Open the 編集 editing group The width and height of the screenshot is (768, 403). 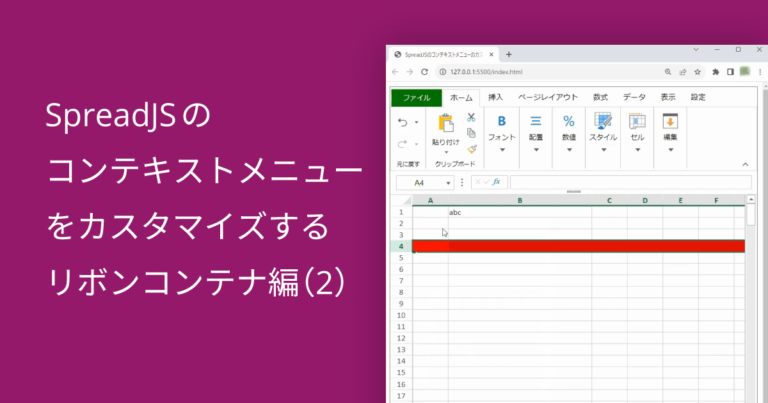[x=670, y=134]
